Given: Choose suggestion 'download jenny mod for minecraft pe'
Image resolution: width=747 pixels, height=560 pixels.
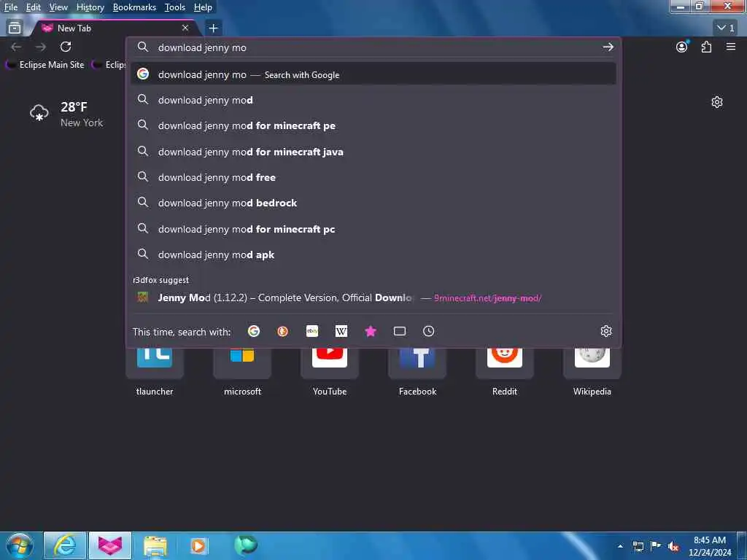Looking at the screenshot, I should point(373,125).
